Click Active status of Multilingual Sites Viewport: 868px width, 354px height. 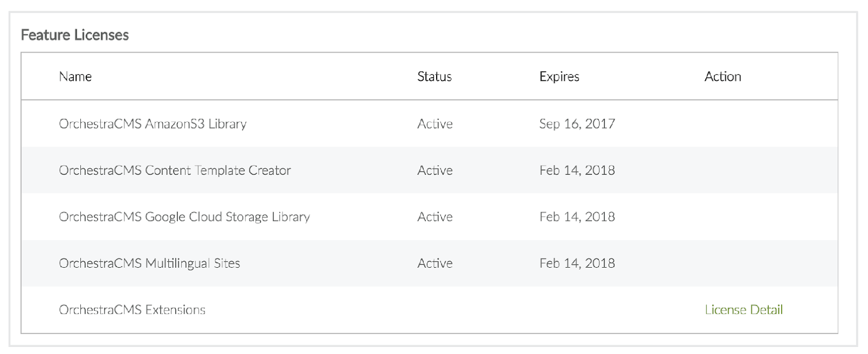[435, 263]
